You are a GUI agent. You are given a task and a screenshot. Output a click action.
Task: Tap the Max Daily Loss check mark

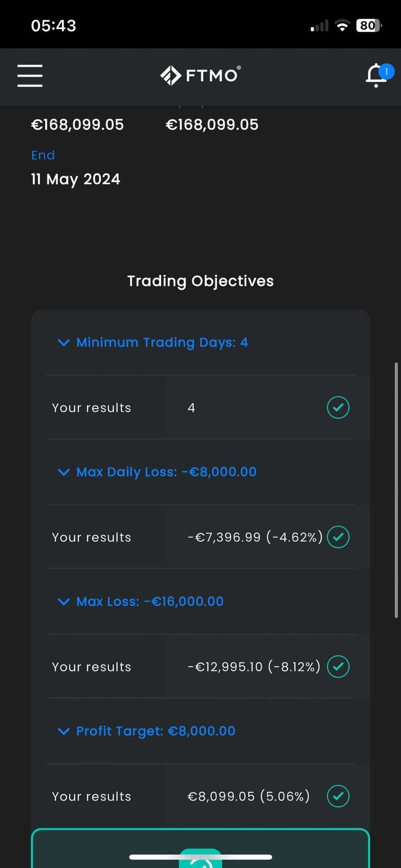pyautogui.click(x=338, y=537)
